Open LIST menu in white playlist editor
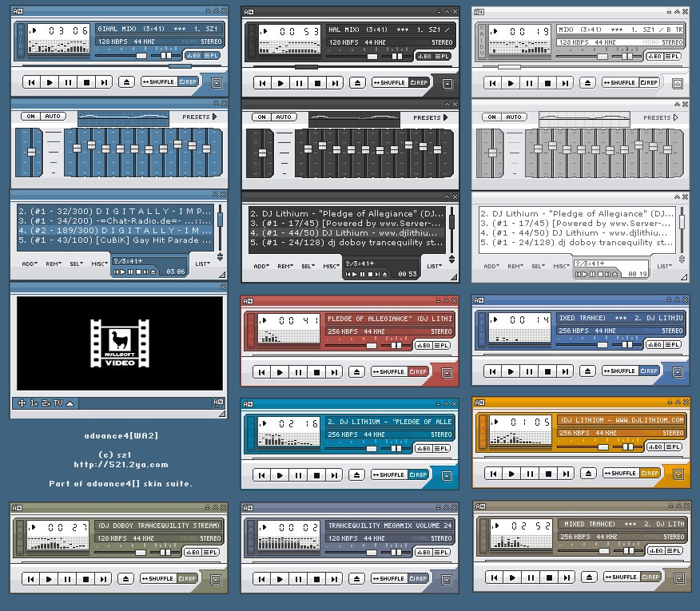 point(664,267)
